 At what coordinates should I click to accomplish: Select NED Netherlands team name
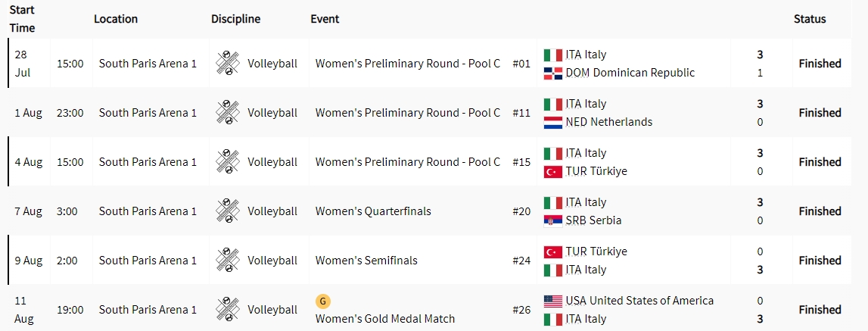608,122
